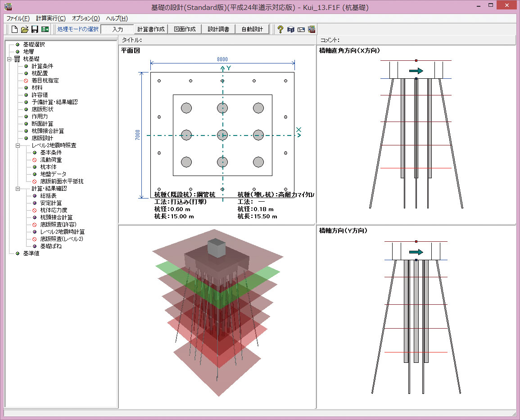This screenshot has height=420, width=520.
Task: Click the red prohibited icon beside 流動荷重
Action: [x=35, y=160]
